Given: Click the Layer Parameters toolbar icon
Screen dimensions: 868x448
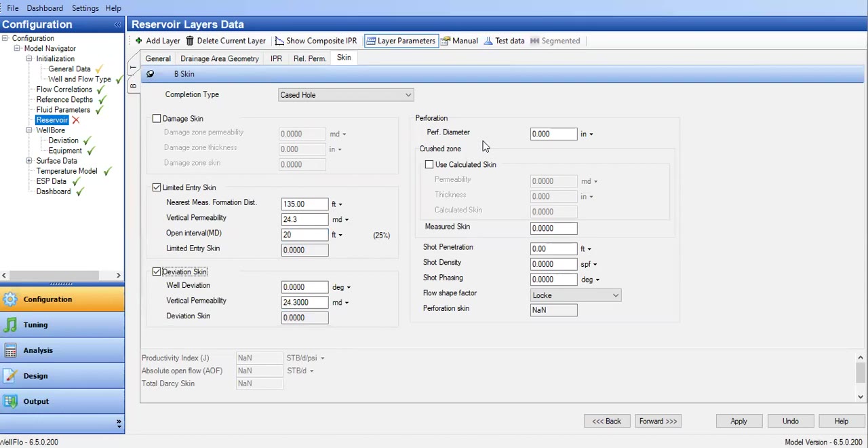Looking at the screenshot, I should [371, 41].
